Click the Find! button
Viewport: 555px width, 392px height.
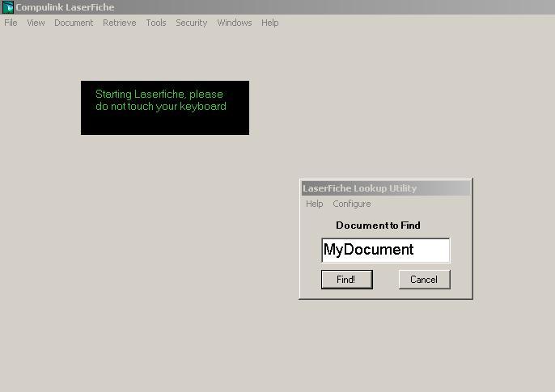[347, 280]
